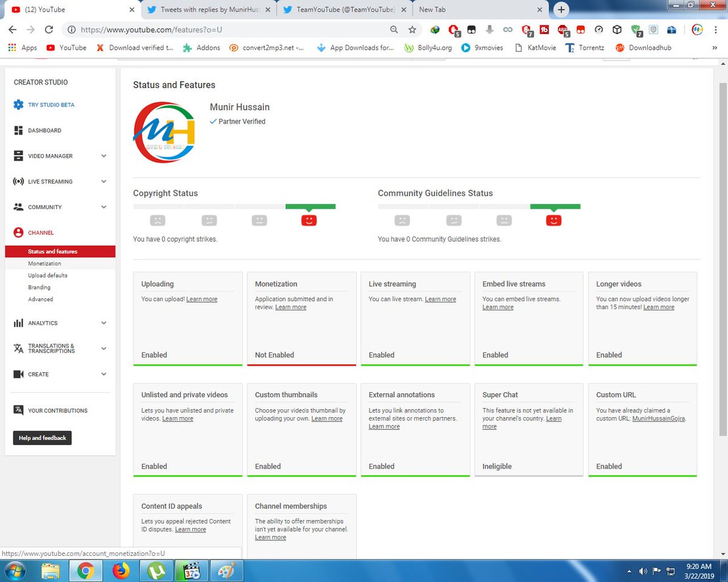Switch to TeamYouTube Twitter tab
The height and width of the screenshot is (582, 728).
(344, 10)
